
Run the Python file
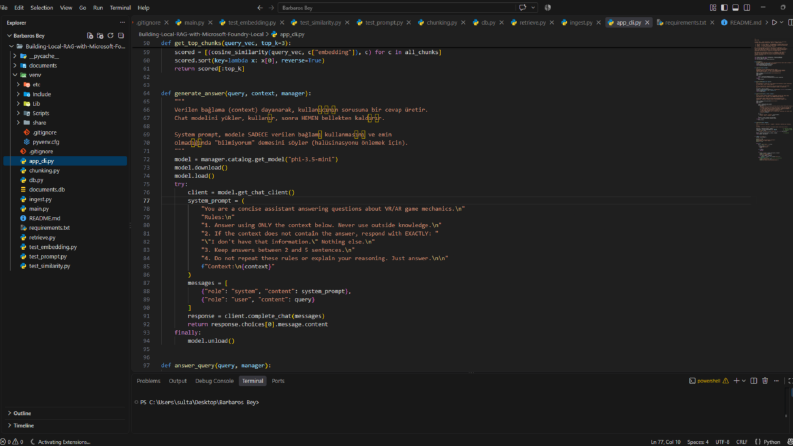[774, 23]
